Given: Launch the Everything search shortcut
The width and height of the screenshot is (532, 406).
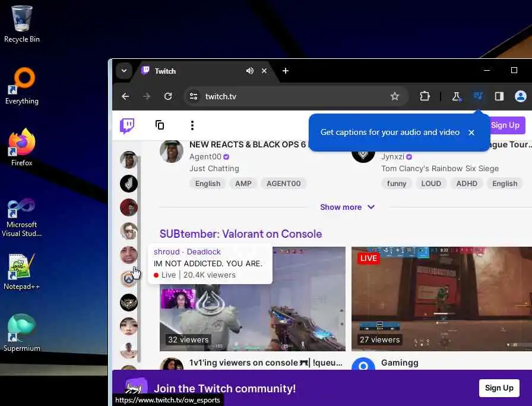Looking at the screenshot, I should 22,86.
